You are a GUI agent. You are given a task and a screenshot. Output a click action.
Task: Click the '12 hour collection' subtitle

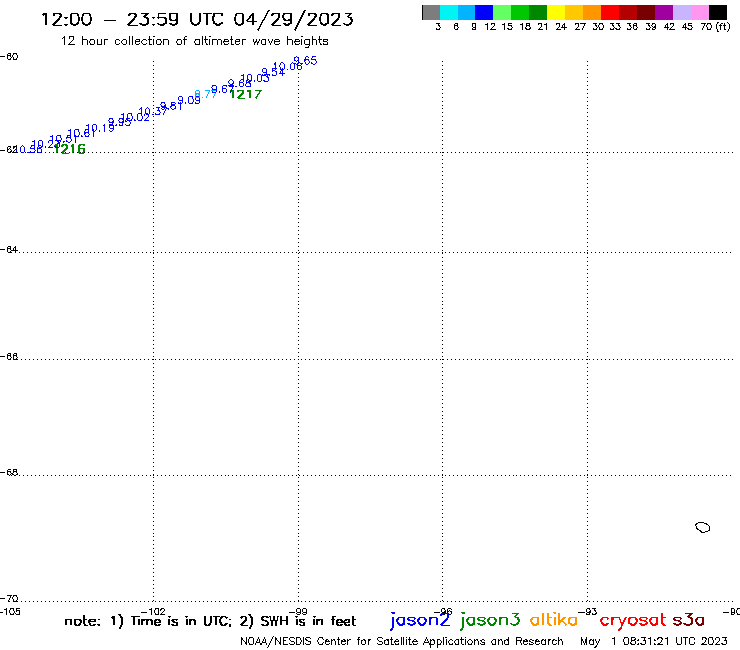(194, 41)
